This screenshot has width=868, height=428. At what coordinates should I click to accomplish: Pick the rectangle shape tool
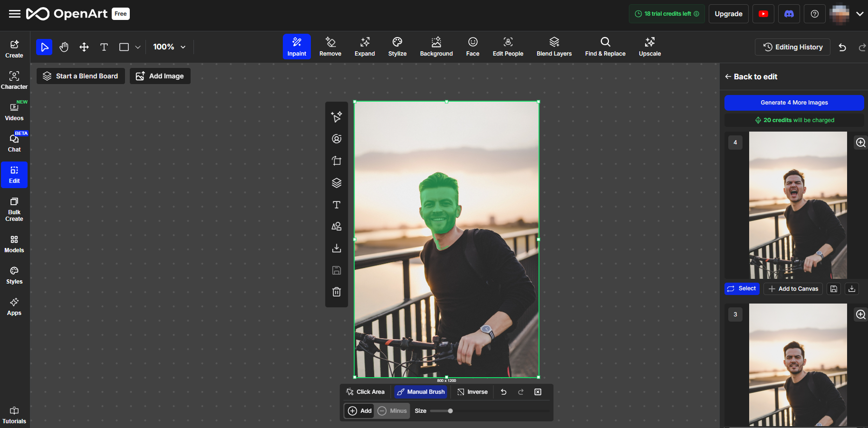(124, 47)
